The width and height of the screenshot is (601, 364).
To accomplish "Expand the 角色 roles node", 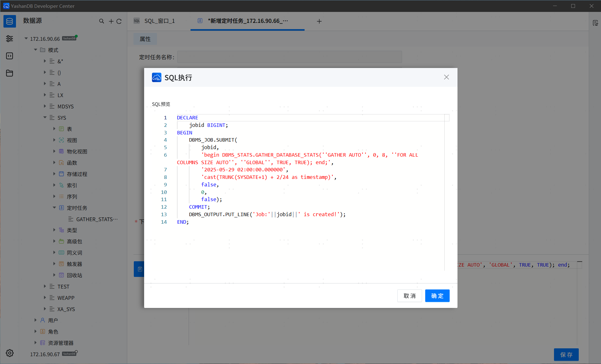I will coord(35,331).
